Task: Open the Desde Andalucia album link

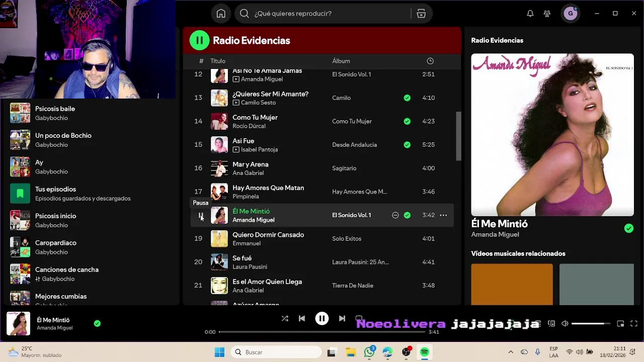Action: [354, 145]
